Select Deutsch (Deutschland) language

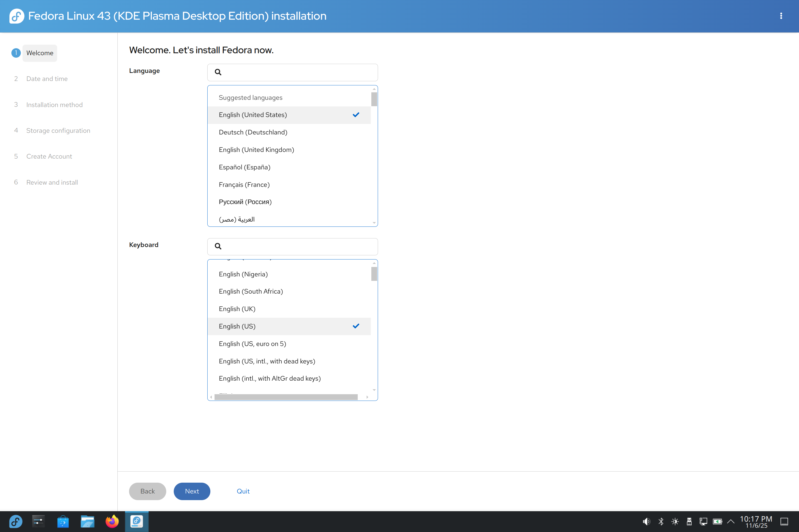tap(253, 132)
